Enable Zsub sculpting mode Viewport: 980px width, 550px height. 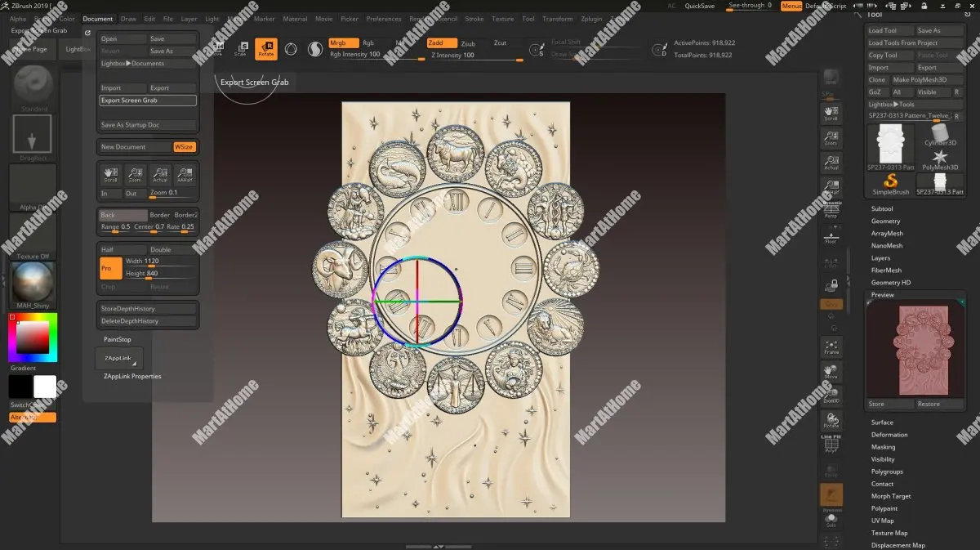point(468,43)
